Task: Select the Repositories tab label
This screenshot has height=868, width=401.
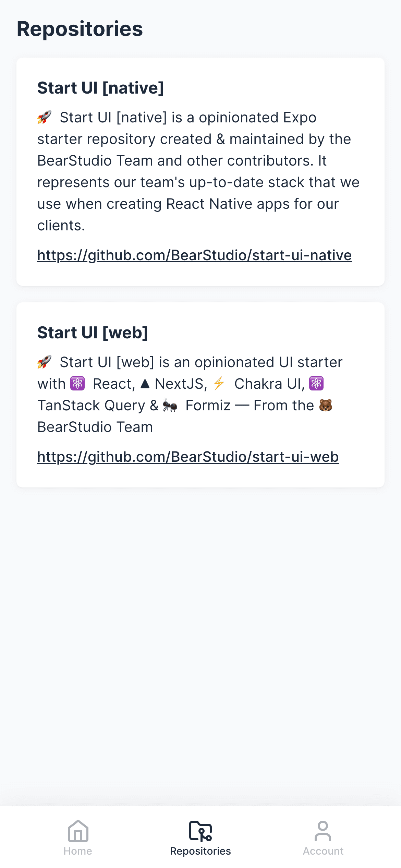Action: (200, 851)
